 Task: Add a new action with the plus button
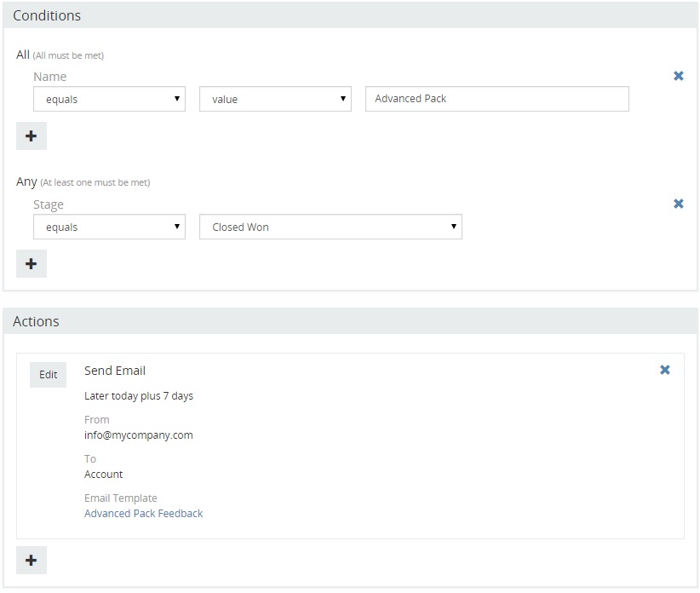point(32,560)
